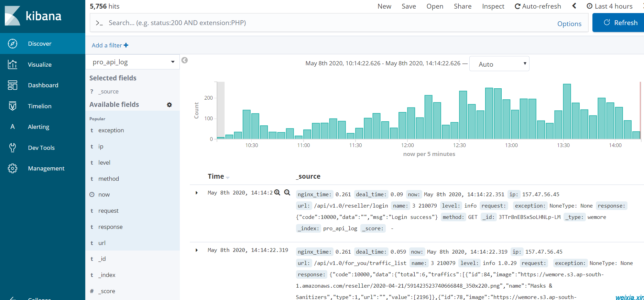Viewport: 644px width, 300px height.
Task: Click the zoom-out filter out value icon
Action: 287,192
